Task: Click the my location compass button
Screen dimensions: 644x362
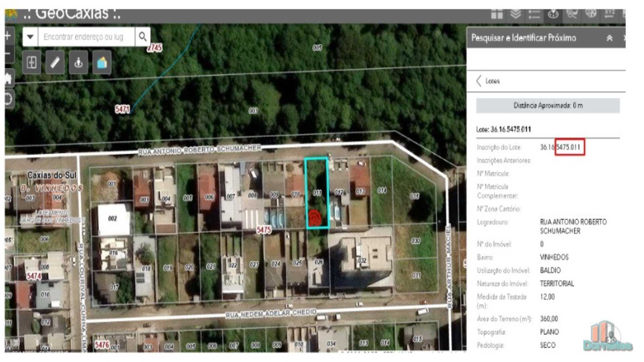Action: point(8,99)
